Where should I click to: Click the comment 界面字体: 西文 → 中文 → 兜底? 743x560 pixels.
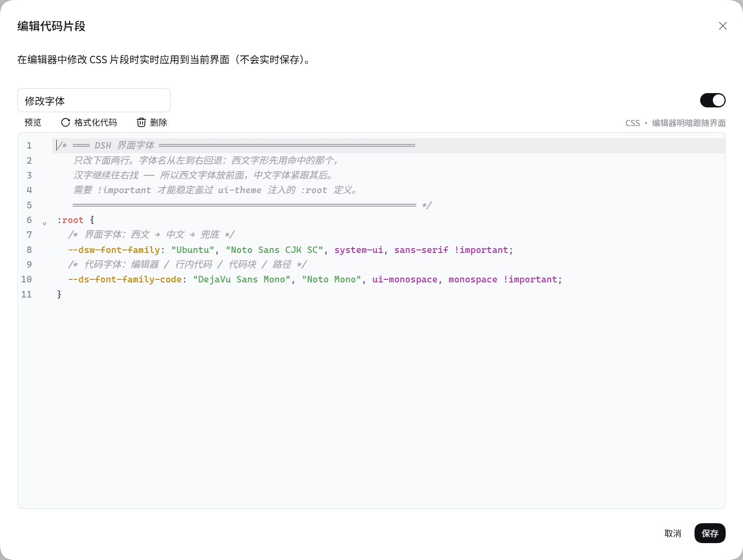[151, 235]
